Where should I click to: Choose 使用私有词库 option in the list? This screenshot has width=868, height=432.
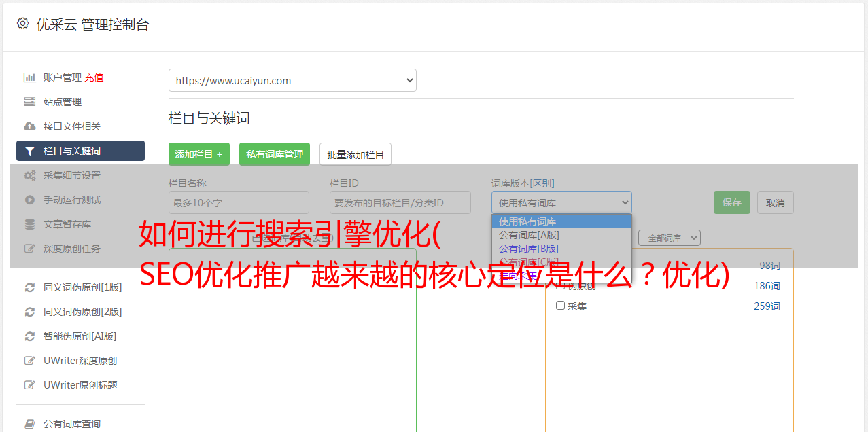[561, 221]
